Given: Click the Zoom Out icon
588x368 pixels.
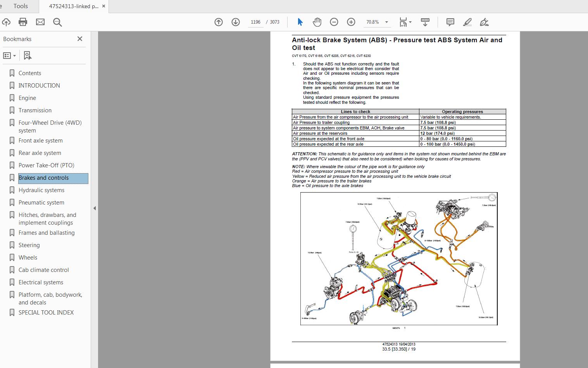Looking at the screenshot, I should click(334, 22).
